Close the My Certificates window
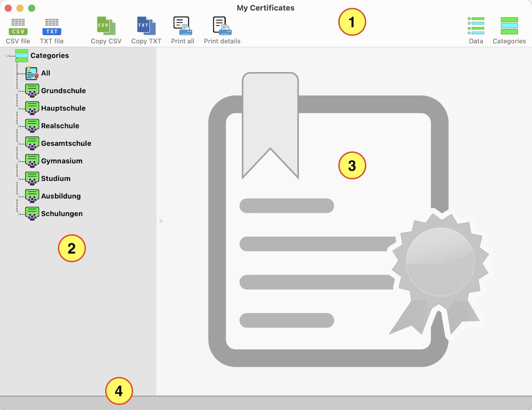 point(8,8)
